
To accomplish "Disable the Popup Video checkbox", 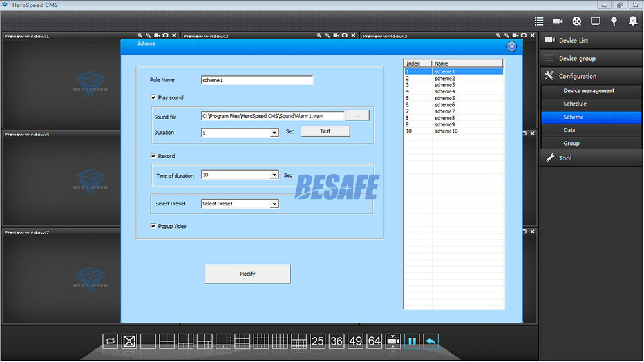I will click(153, 226).
